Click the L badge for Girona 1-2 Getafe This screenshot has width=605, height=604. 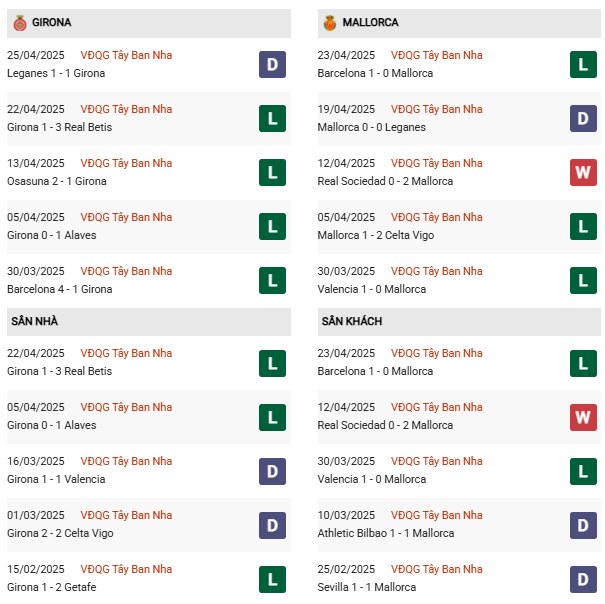point(272,579)
